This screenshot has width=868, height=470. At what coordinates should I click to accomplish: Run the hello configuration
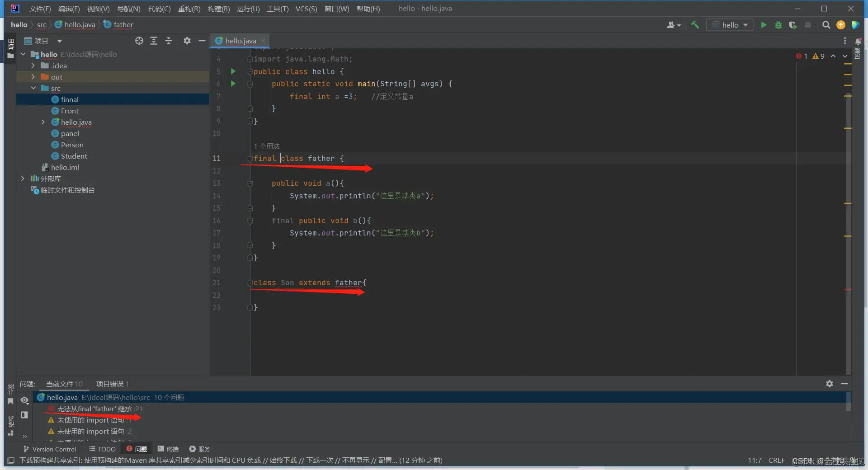pos(764,25)
